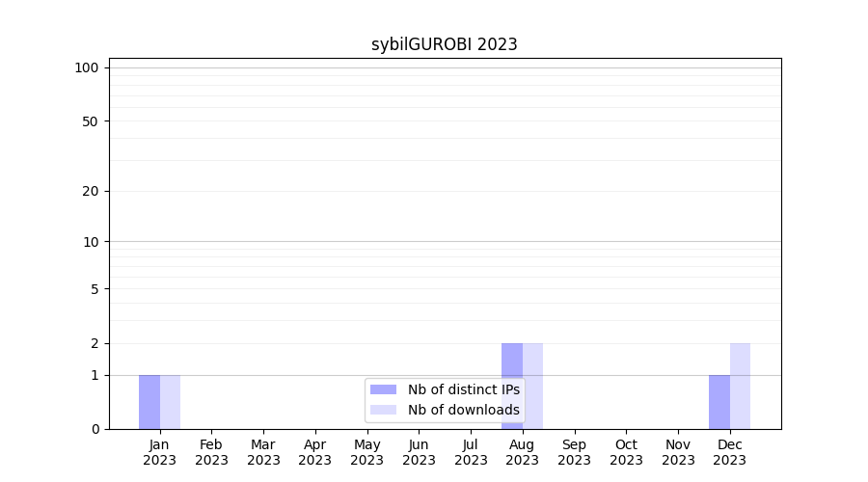Click the Nb of distinct IPs legend label
This screenshot has height=482, width=868.
pyautogui.click(x=463, y=389)
